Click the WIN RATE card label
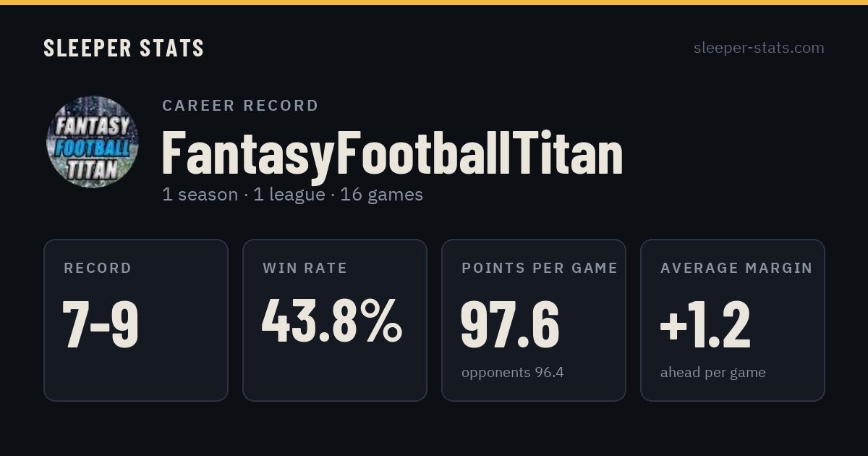Screen dimensions: 868x456 click(305, 269)
